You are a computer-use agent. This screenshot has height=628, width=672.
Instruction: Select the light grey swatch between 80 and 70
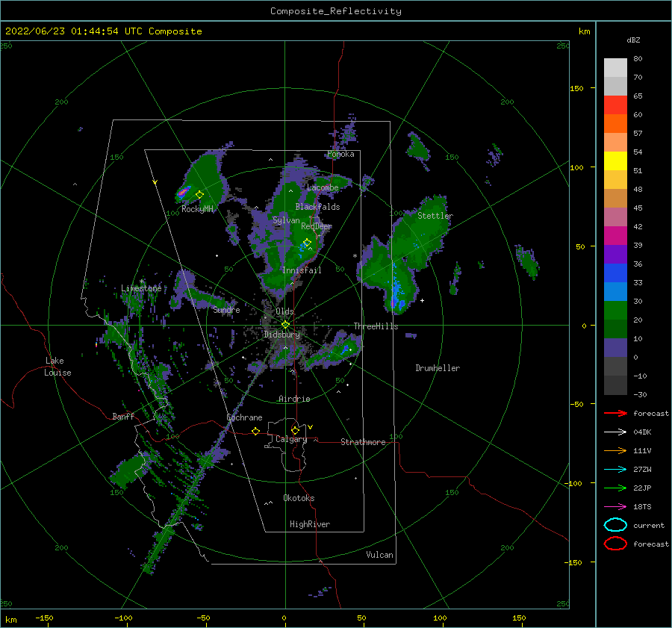tap(615, 68)
